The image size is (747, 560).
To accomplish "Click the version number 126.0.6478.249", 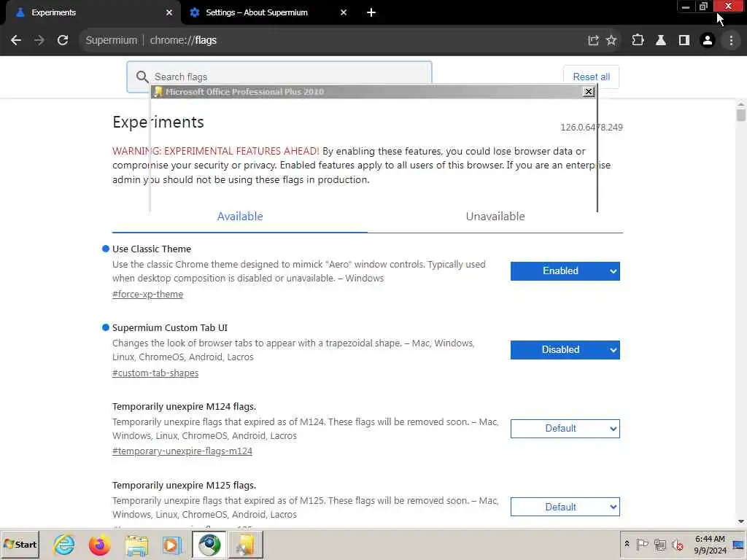I will point(591,127).
